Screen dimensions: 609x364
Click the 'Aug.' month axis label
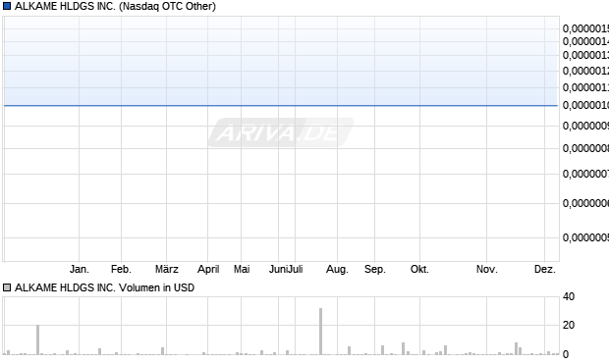coord(337,269)
